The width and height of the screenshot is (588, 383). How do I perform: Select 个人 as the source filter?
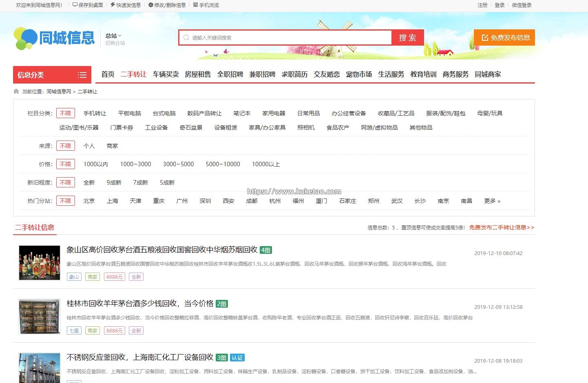(x=89, y=146)
